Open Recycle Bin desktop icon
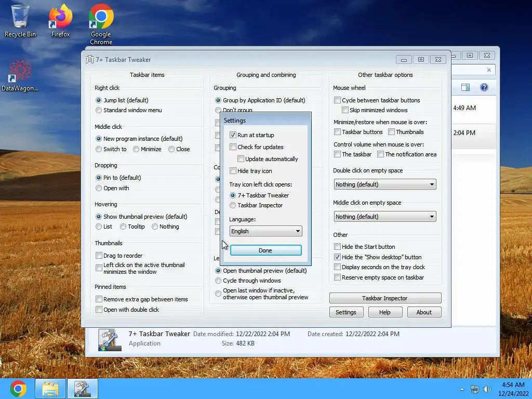 20,20
